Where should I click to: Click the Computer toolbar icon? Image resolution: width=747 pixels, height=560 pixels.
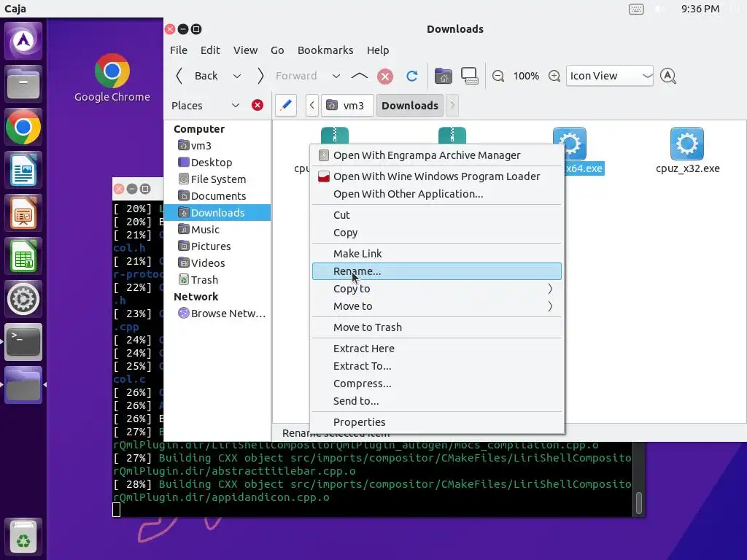[x=470, y=76]
